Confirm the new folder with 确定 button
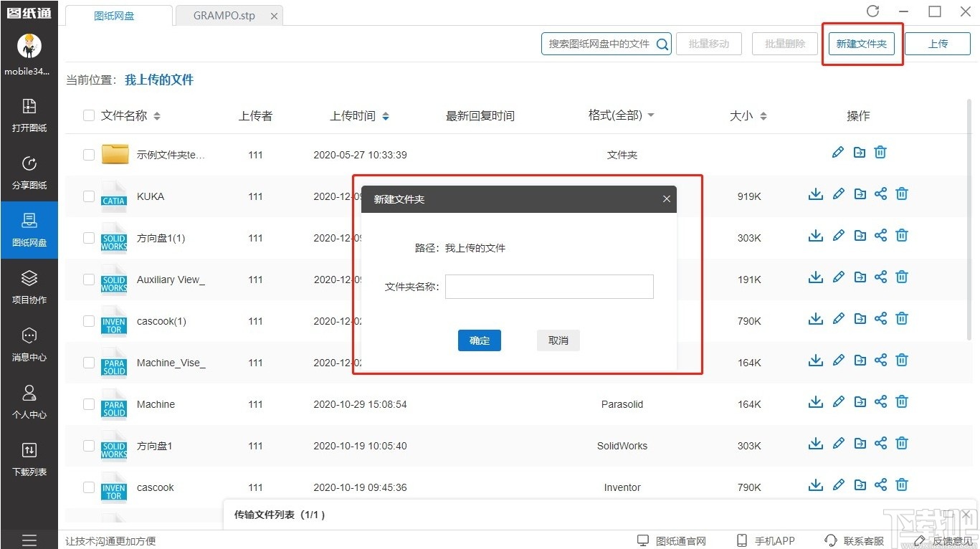The image size is (980, 549). pyautogui.click(x=479, y=340)
